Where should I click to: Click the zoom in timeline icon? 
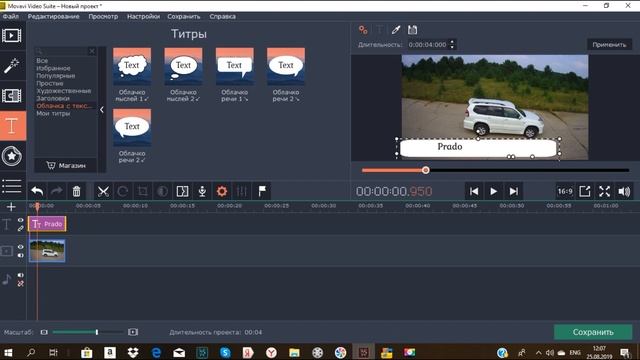[x=133, y=332]
